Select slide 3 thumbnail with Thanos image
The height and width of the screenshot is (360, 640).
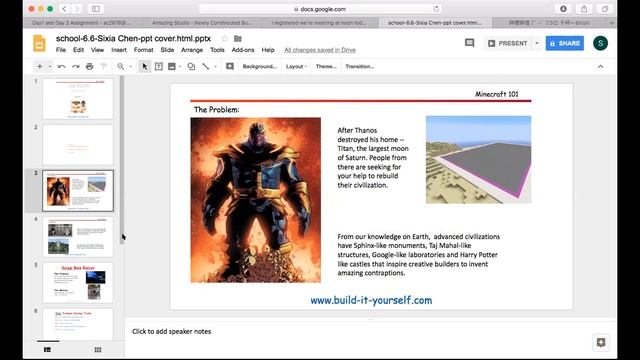coord(78,191)
